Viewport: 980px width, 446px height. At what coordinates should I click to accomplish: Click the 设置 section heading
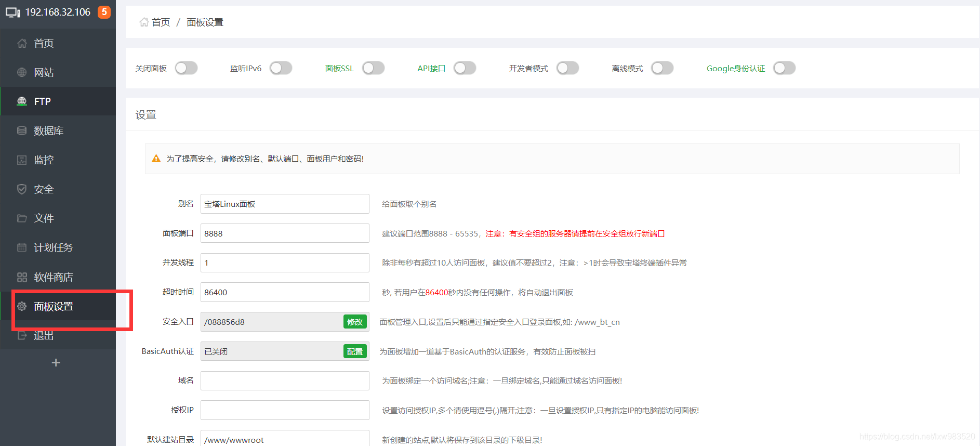[x=146, y=115]
